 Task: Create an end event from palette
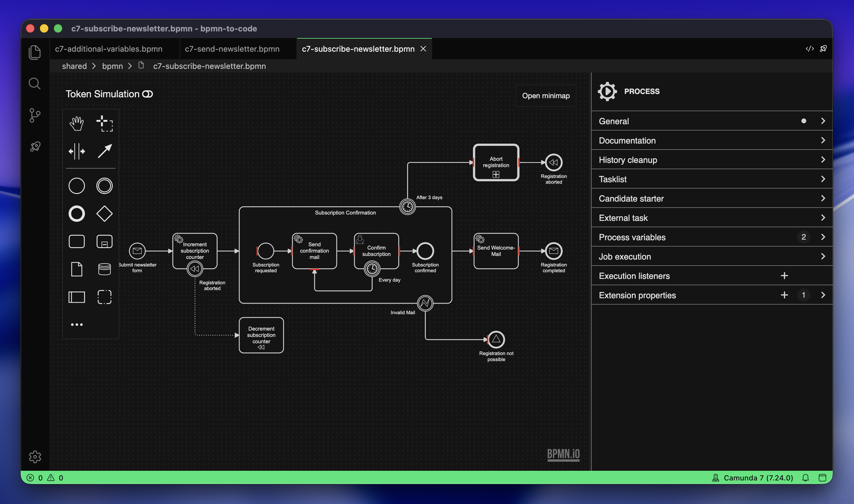click(x=76, y=214)
